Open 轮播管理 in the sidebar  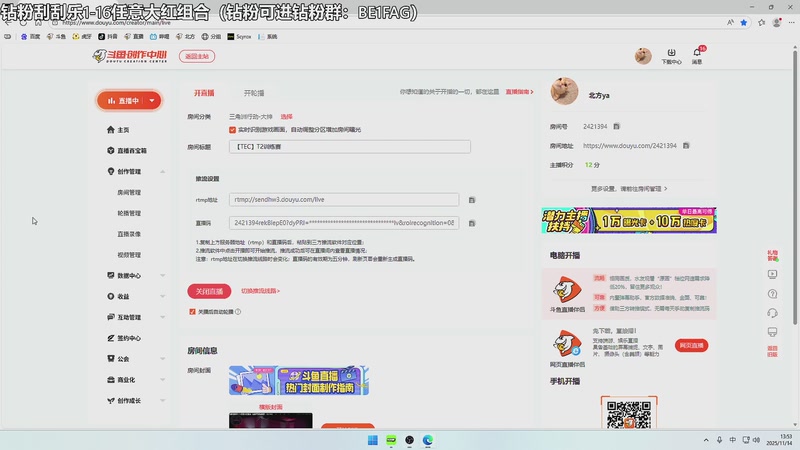coord(129,213)
